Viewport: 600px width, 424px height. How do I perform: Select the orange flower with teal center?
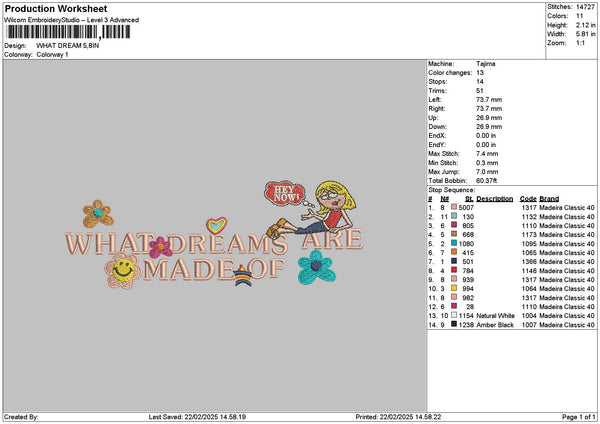click(x=98, y=214)
